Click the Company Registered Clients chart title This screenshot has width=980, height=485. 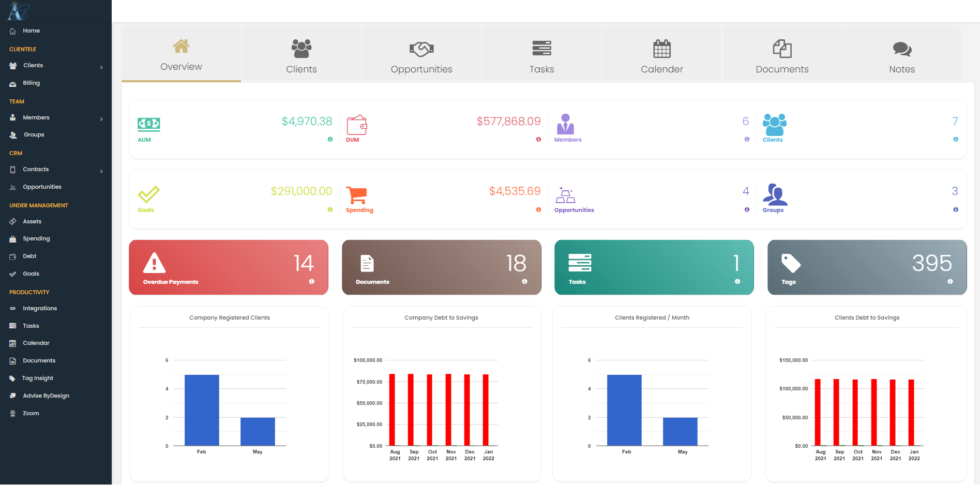pos(230,318)
